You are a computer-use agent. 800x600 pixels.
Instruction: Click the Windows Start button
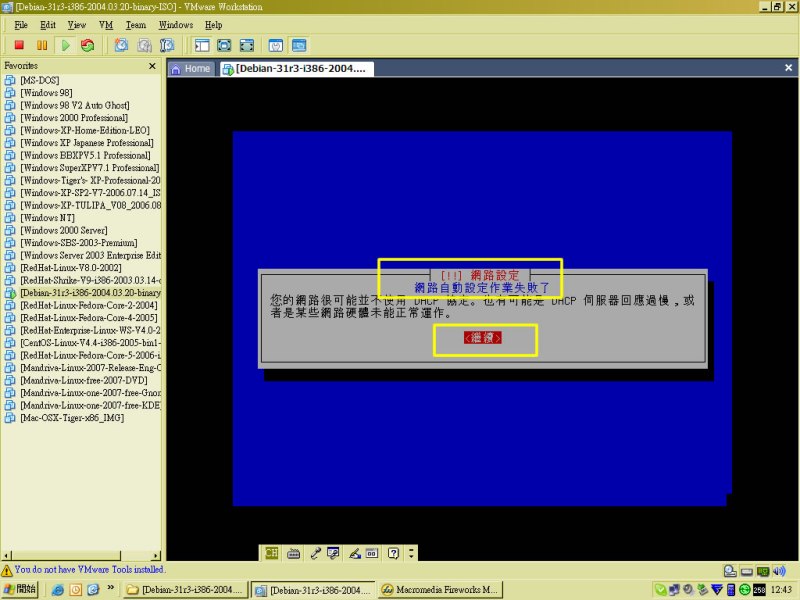(19, 589)
